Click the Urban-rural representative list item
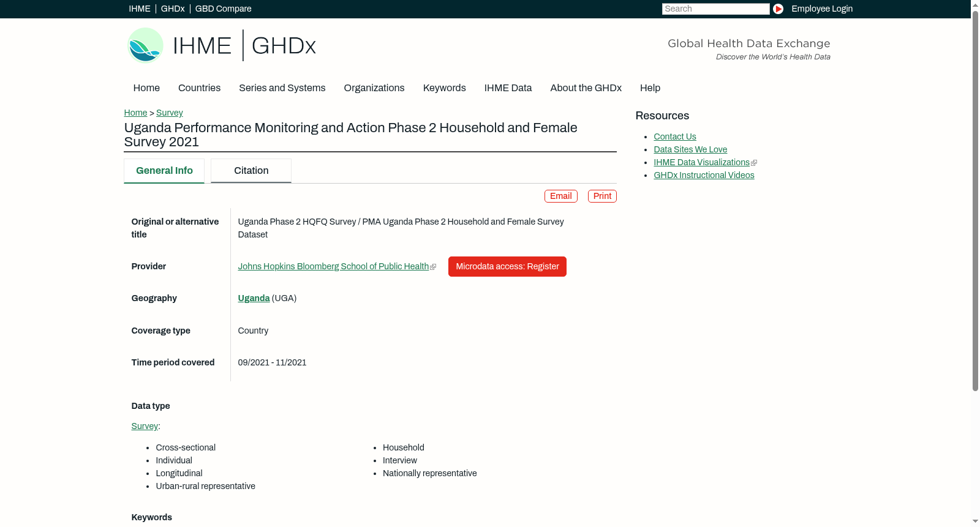This screenshot has height=527, width=980. point(206,486)
